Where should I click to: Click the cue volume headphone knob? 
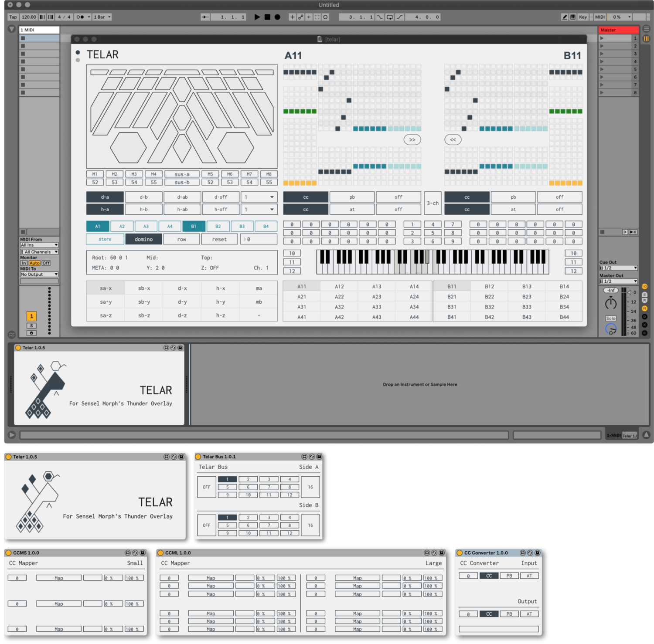[x=611, y=329]
